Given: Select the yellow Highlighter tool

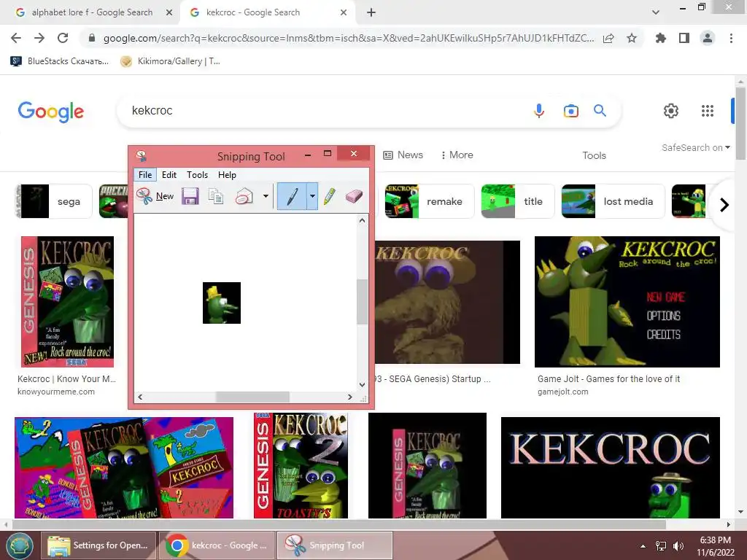Looking at the screenshot, I should pos(329,196).
